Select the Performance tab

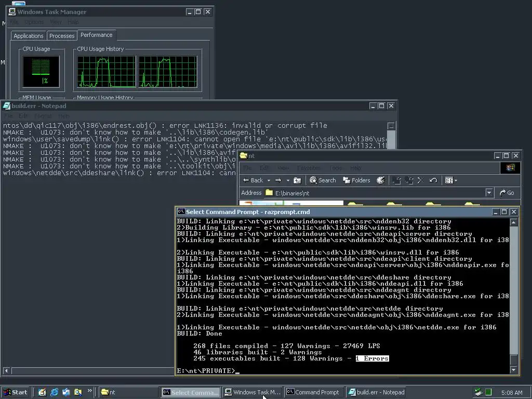point(96,35)
